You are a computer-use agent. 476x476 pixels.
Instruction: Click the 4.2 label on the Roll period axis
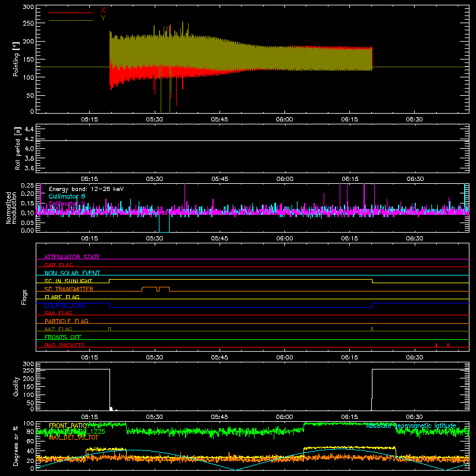coord(29,139)
